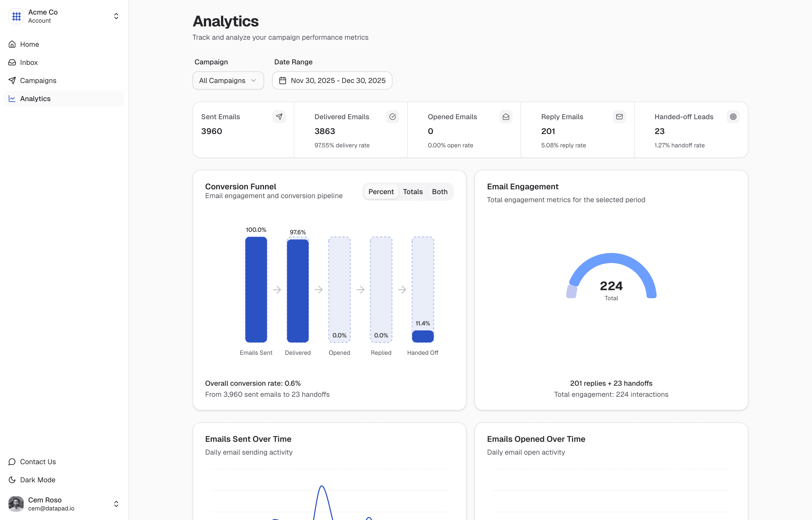Viewport: 812px width, 520px height.
Task: Click Cem Roso's profile avatar
Action: 16,504
